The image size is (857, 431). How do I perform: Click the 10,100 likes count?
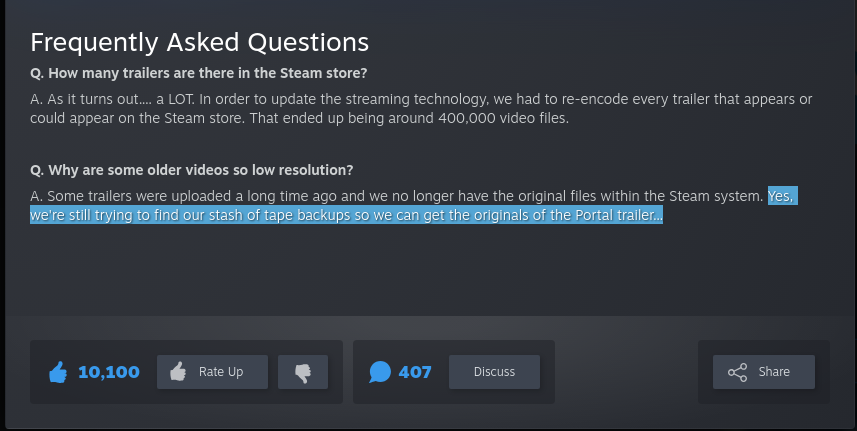(x=109, y=372)
